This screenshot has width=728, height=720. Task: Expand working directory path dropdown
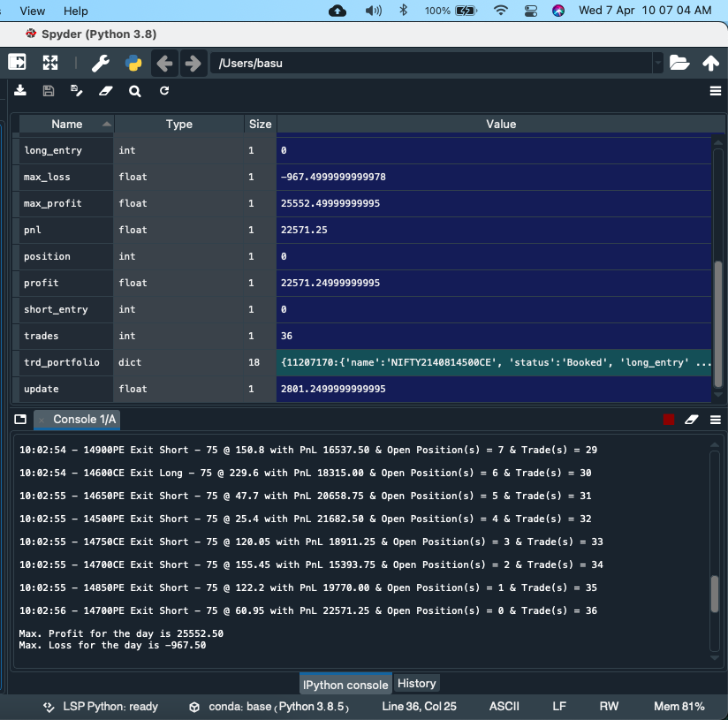[657, 63]
